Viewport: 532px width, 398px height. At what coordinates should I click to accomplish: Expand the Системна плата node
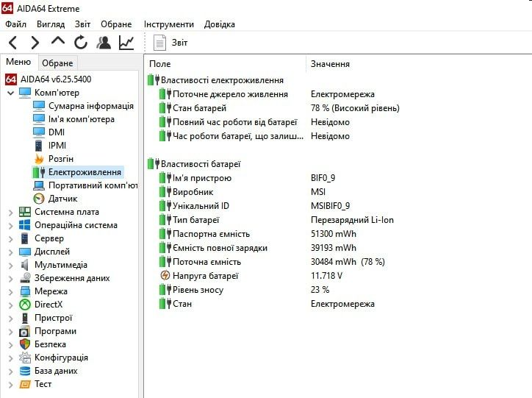coord(10,213)
